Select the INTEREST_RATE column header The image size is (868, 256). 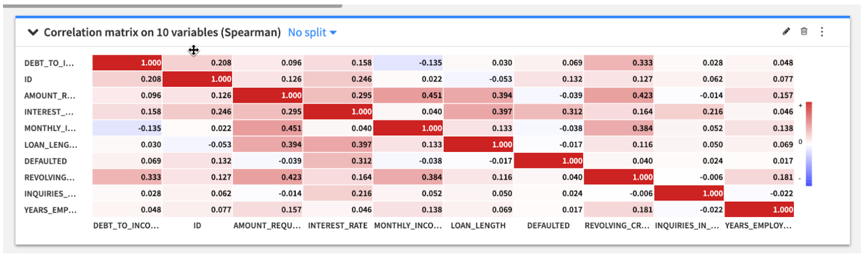pyautogui.click(x=338, y=226)
